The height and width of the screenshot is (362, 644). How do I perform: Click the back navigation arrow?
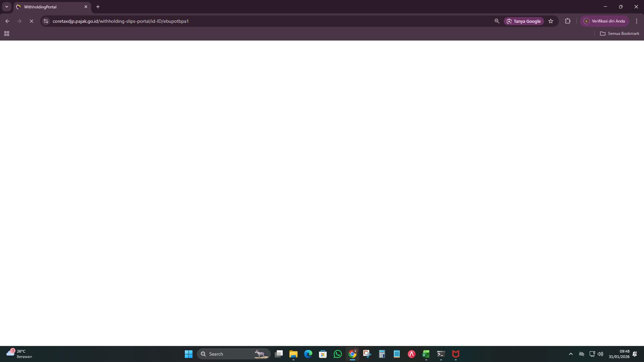pos(7,21)
